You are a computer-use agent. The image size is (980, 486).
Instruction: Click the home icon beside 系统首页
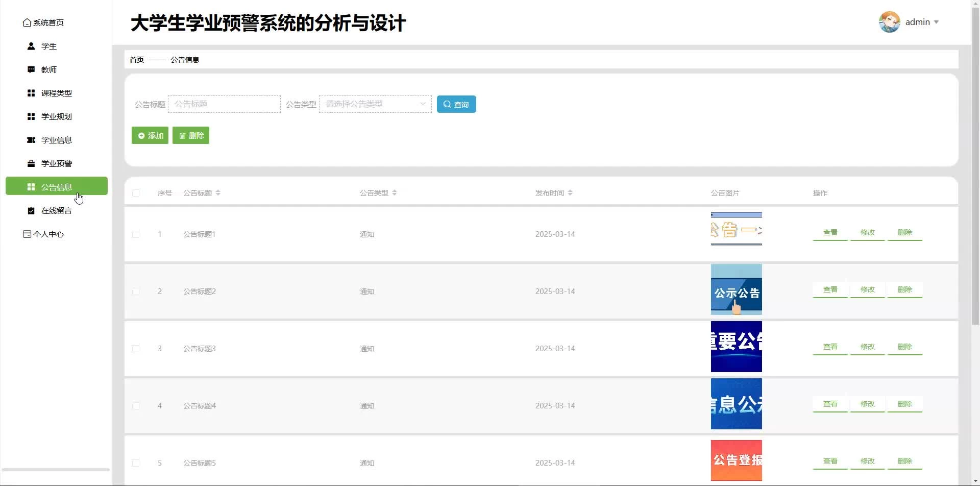pyautogui.click(x=27, y=23)
